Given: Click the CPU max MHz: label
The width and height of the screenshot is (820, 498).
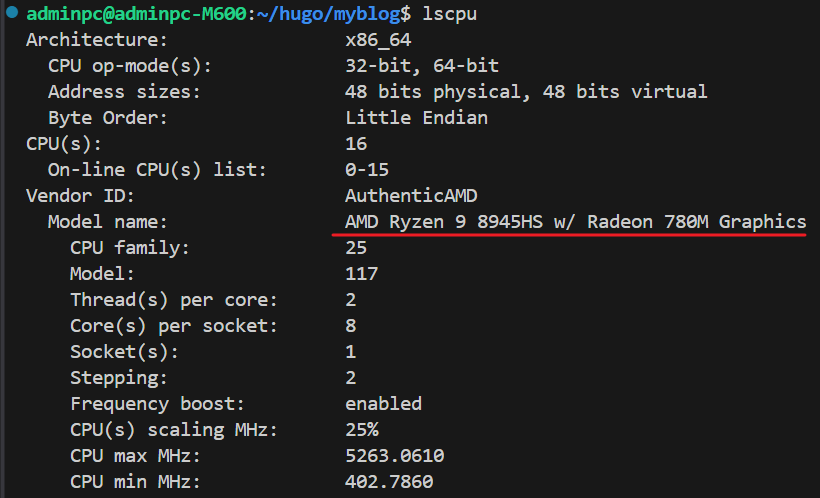Looking at the screenshot, I should [135, 456].
